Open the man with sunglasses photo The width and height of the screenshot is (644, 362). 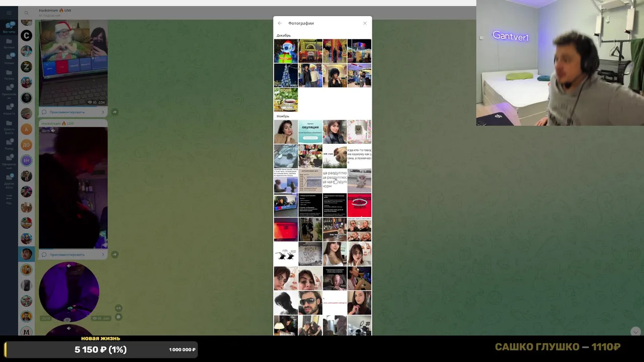click(x=310, y=303)
